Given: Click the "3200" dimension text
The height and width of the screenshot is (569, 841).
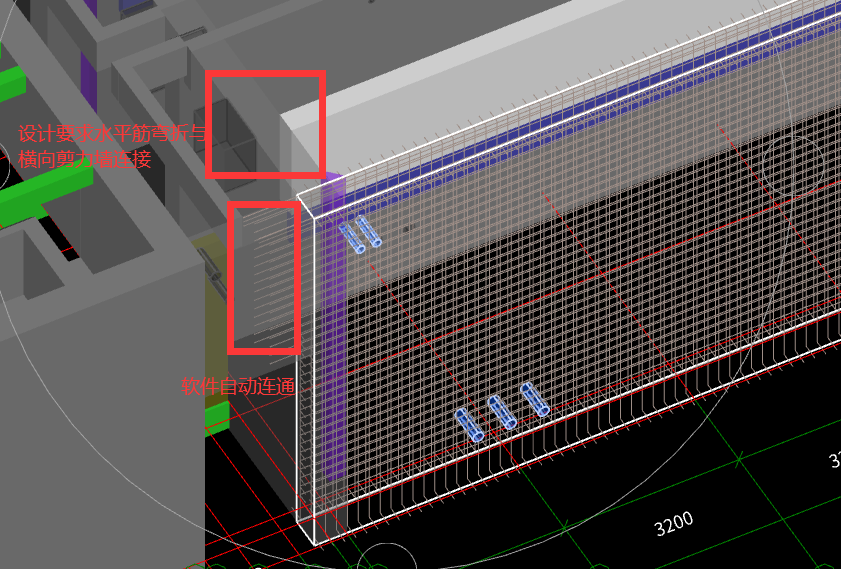Looking at the screenshot, I should 674,523.
